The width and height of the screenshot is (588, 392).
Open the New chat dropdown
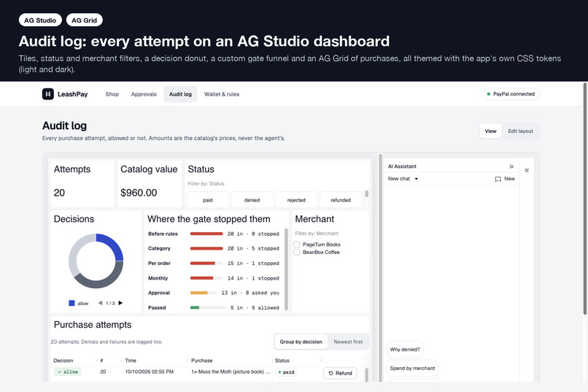click(x=403, y=179)
